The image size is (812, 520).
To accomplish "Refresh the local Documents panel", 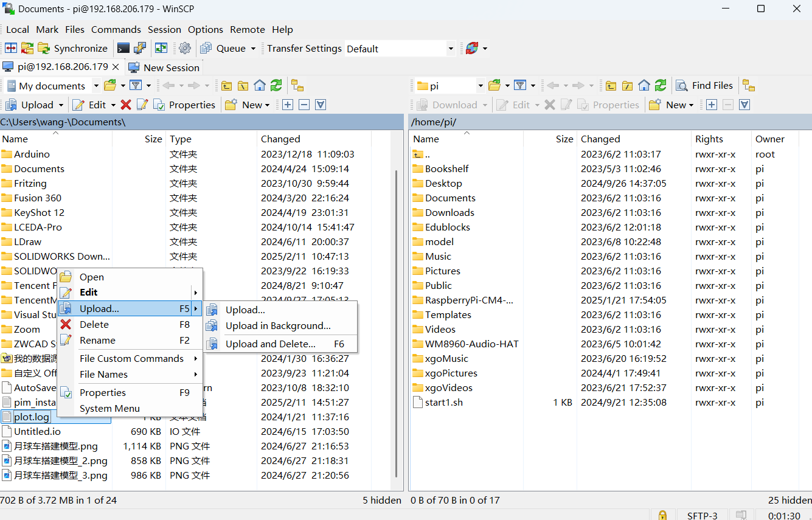I will point(276,86).
